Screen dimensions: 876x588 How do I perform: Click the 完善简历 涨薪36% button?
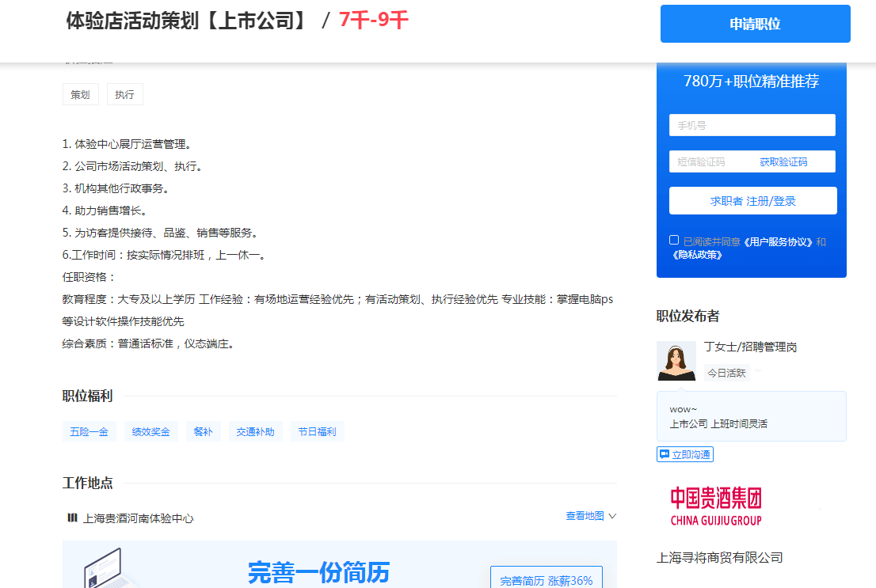pos(546,580)
